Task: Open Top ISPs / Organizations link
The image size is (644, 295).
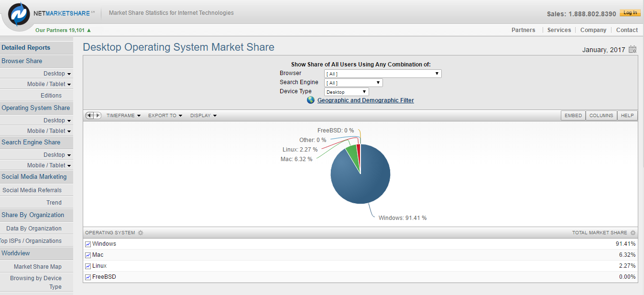Action: point(31,241)
